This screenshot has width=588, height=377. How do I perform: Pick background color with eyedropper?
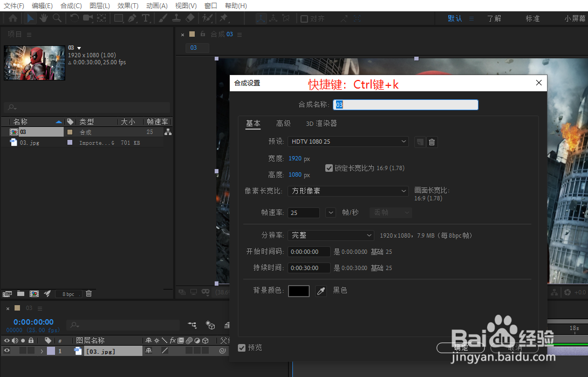[x=321, y=291]
